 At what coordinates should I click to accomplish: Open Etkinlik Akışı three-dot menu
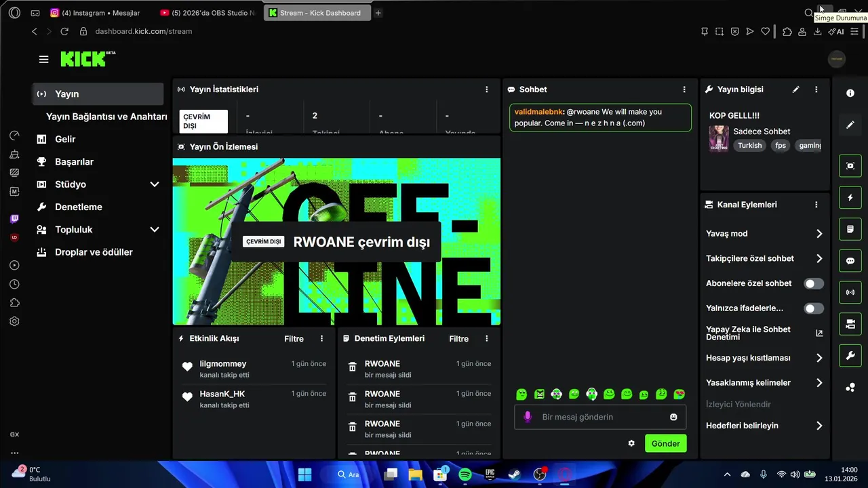321,338
